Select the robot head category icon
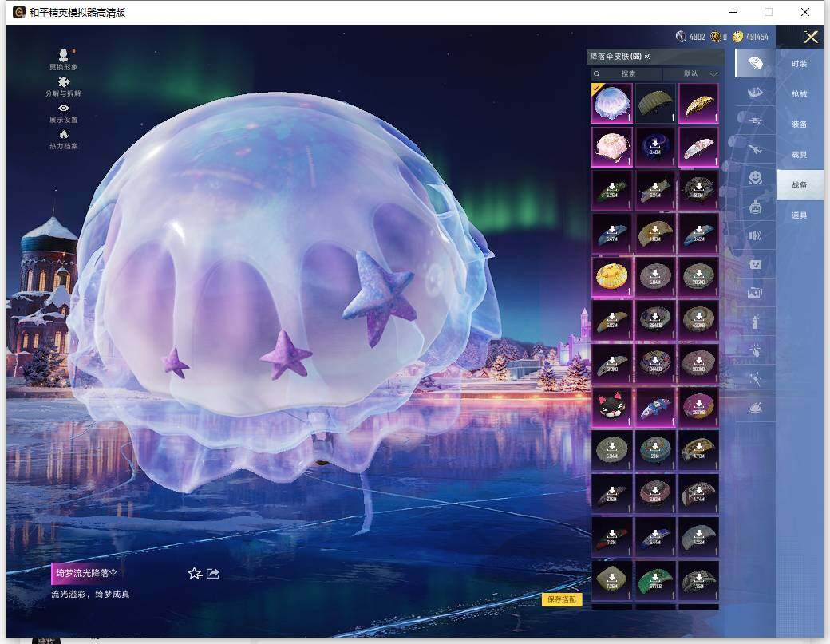This screenshot has height=644, width=830. [x=755, y=207]
